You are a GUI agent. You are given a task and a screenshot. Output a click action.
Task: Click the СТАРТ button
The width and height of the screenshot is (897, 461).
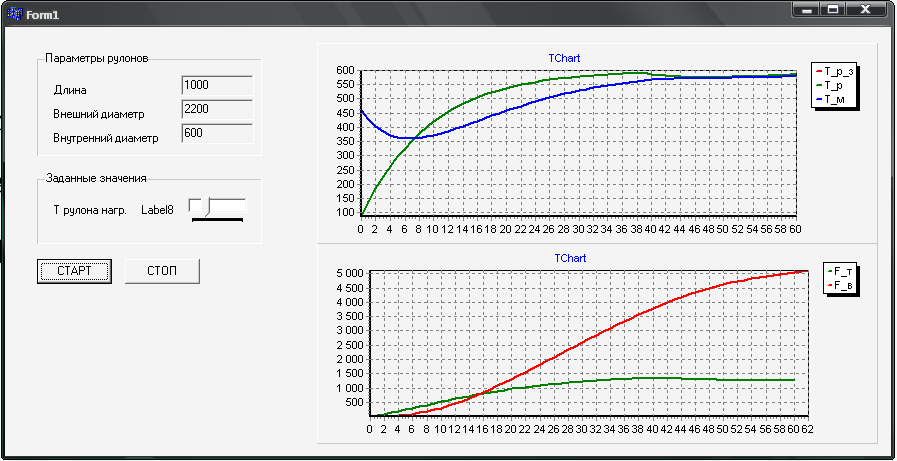[74, 271]
